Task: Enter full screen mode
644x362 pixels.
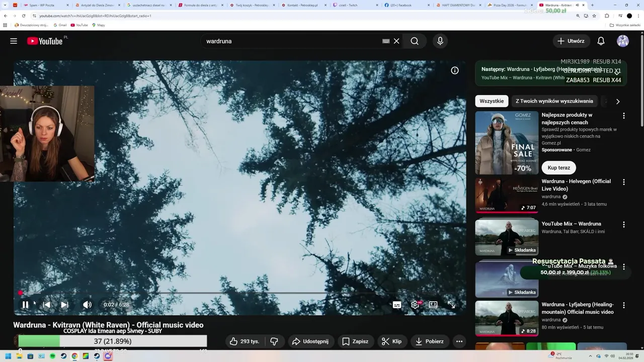Action: point(451,305)
